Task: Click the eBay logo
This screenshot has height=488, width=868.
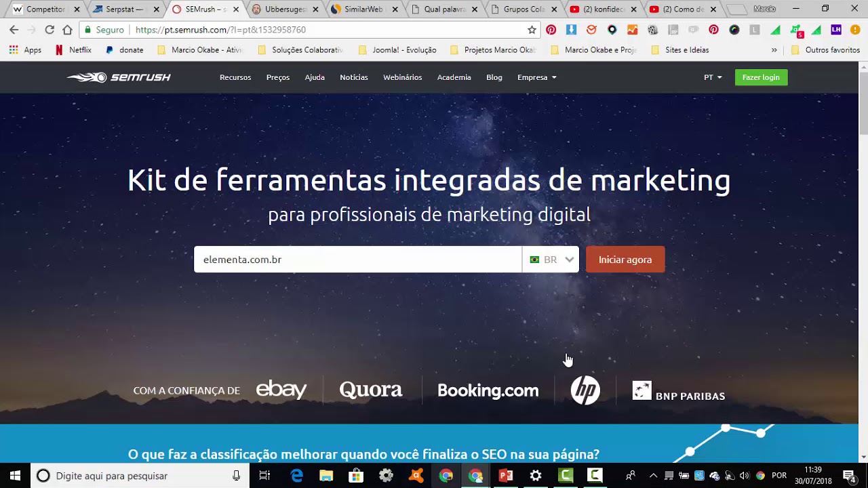Action: 281,390
